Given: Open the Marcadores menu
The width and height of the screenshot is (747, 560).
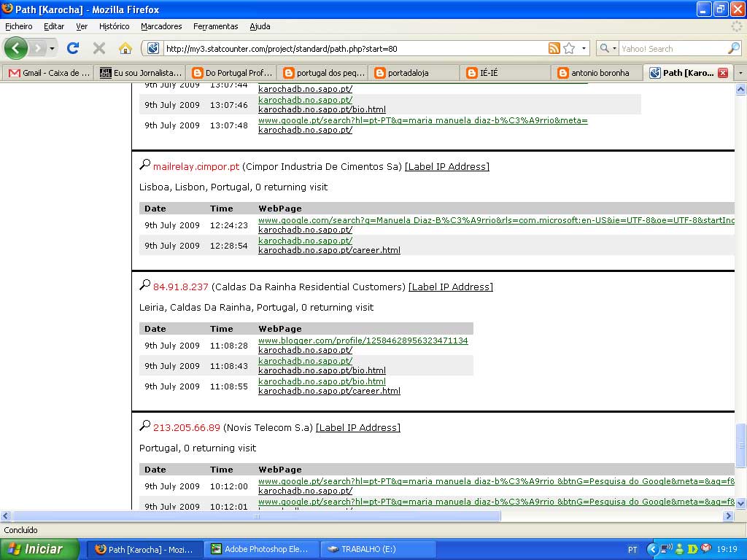Looking at the screenshot, I should [x=161, y=26].
